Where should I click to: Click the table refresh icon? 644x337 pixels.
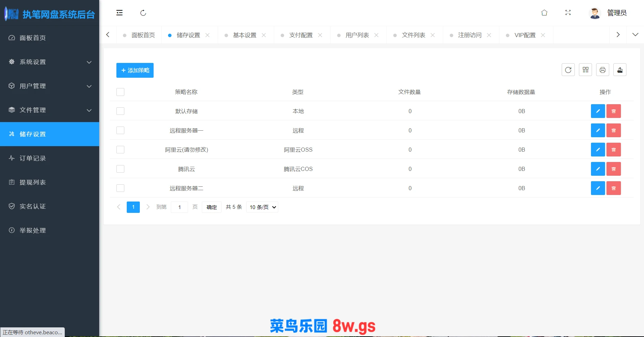(568, 70)
